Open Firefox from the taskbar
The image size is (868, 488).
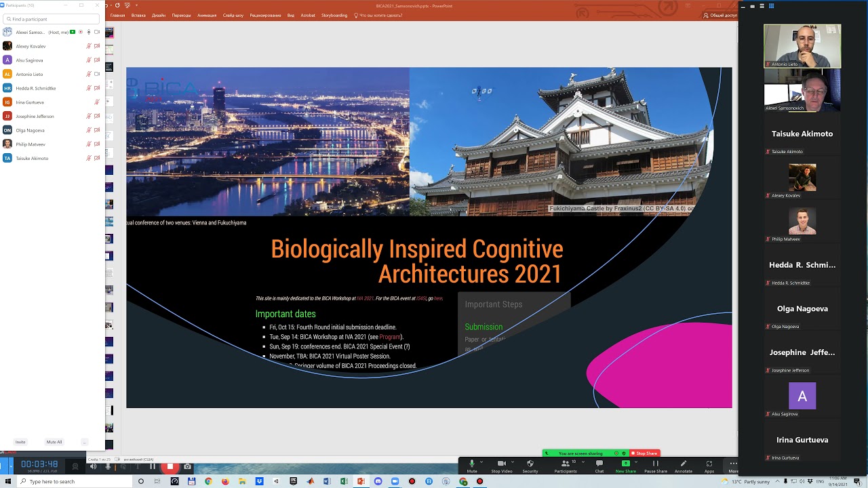[225, 481]
